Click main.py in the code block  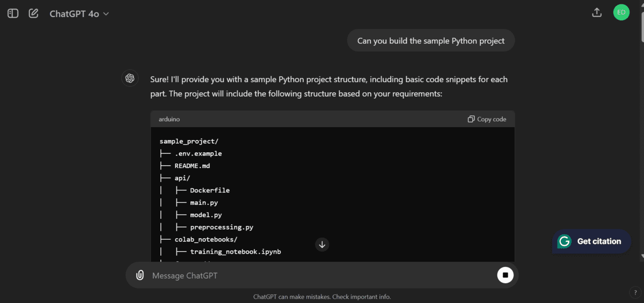(x=204, y=203)
